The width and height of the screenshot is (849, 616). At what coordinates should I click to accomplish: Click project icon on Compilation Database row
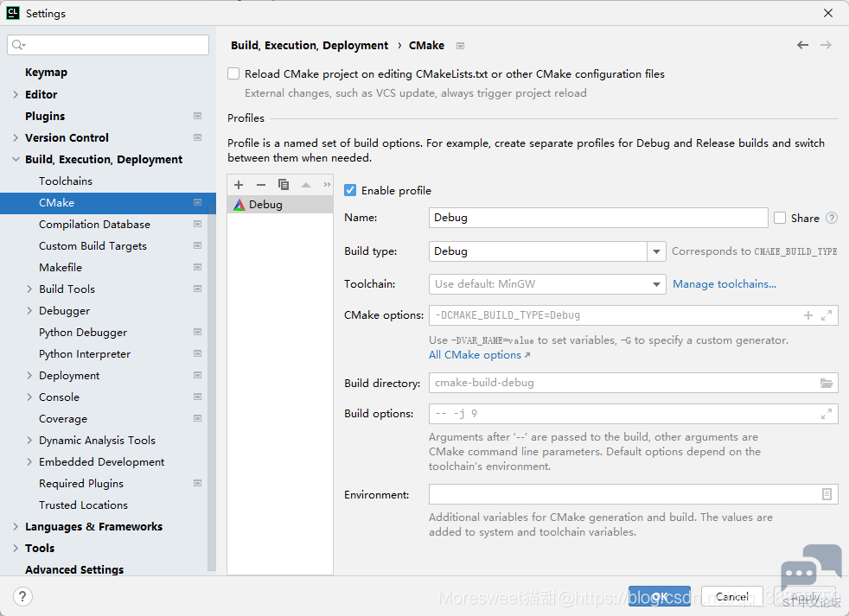coord(198,224)
